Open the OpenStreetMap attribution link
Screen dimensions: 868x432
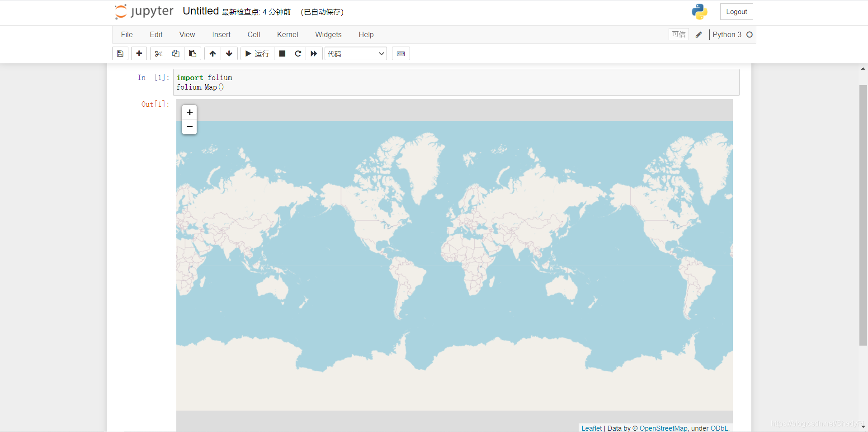tap(663, 428)
